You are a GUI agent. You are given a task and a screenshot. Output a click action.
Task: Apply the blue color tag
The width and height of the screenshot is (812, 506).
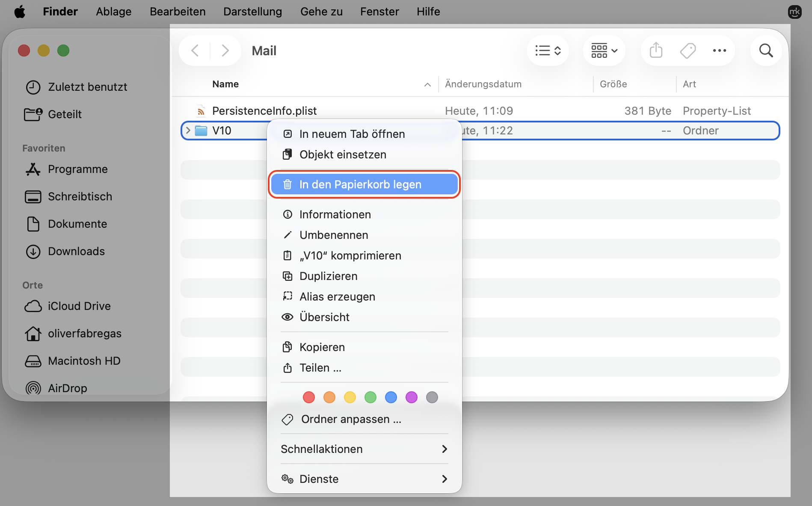click(391, 397)
